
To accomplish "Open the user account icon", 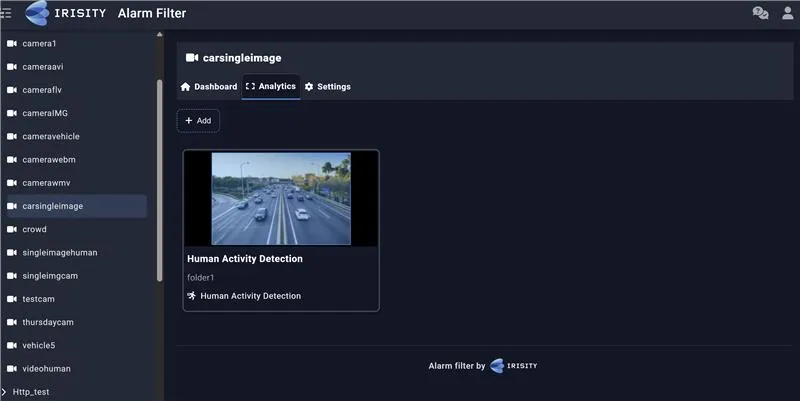I will pyautogui.click(x=788, y=13).
